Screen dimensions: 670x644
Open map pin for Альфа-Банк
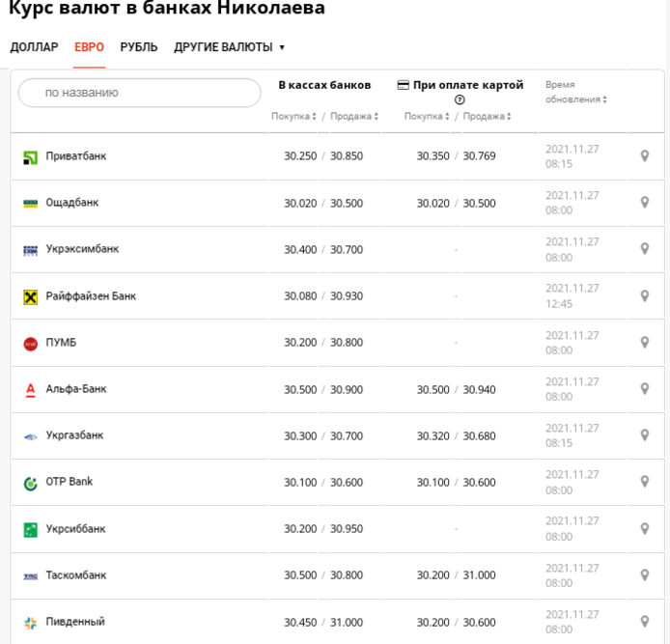coord(644,389)
